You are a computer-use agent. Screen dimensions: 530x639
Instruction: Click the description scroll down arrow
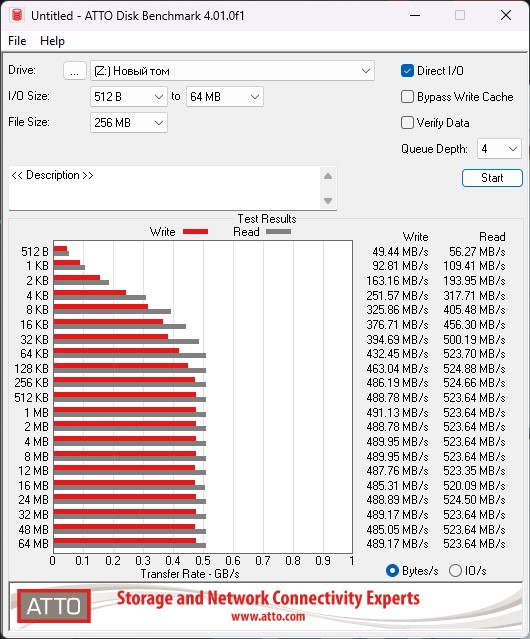328,201
